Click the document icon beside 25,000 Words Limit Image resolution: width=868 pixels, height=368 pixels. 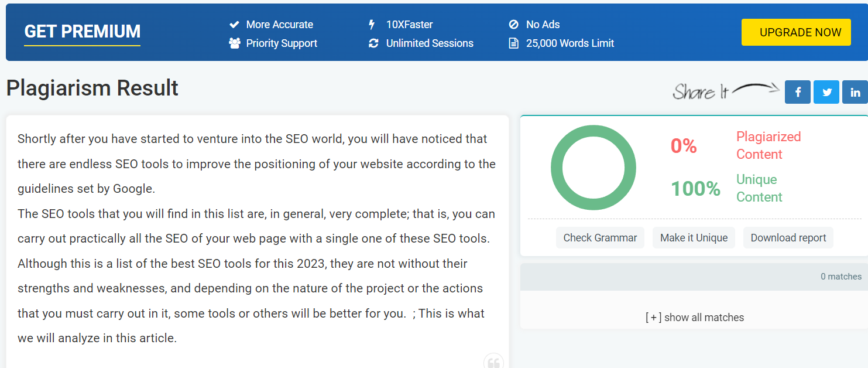(x=513, y=43)
